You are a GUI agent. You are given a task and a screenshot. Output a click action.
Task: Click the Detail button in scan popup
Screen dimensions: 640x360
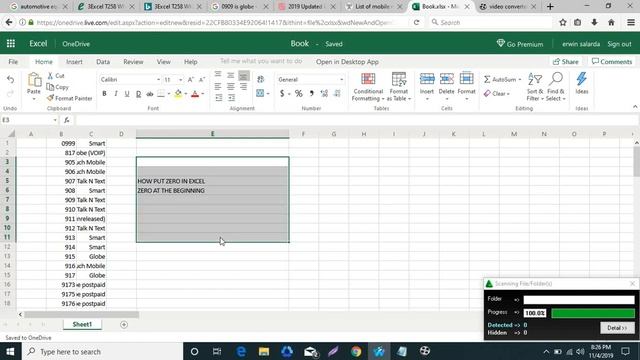point(617,328)
